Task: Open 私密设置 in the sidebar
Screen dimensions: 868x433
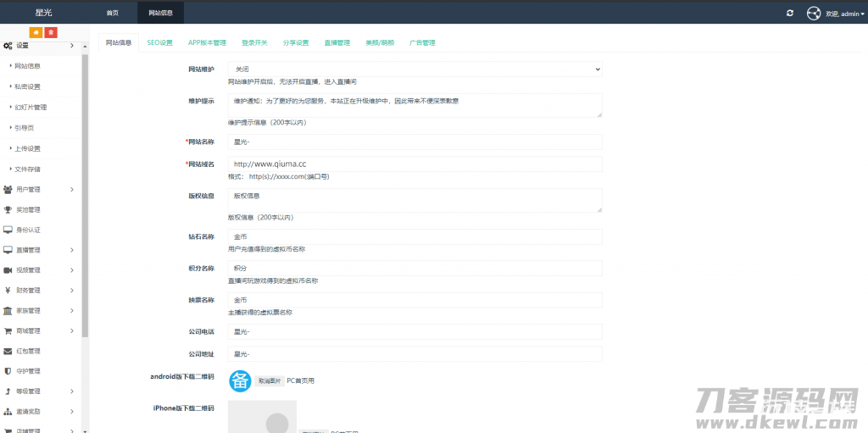Action: [27, 87]
